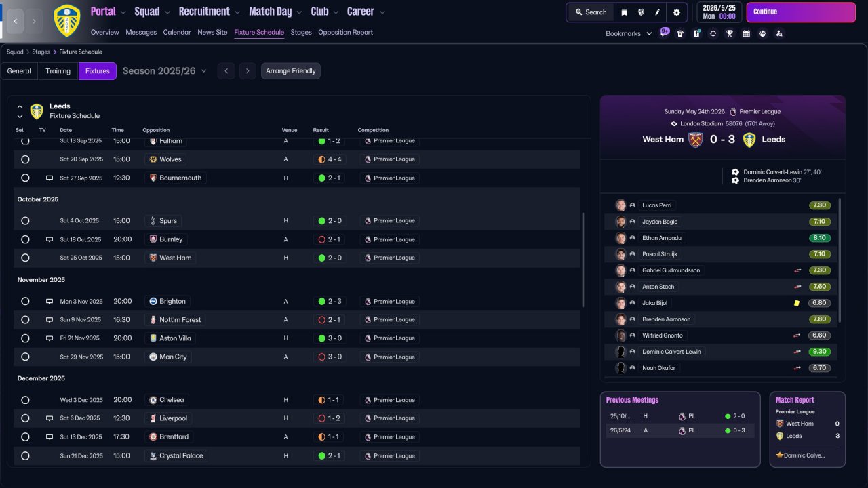Go back with the left navigation arrow

point(15,21)
